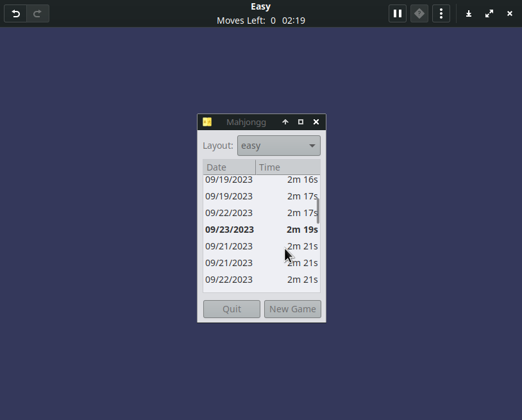Quit the game from scores dialog
The height and width of the screenshot is (420, 522).
tap(232, 309)
